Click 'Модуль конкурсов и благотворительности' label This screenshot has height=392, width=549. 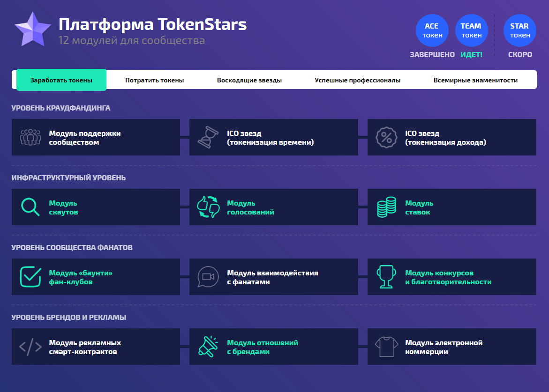pyautogui.click(x=448, y=277)
